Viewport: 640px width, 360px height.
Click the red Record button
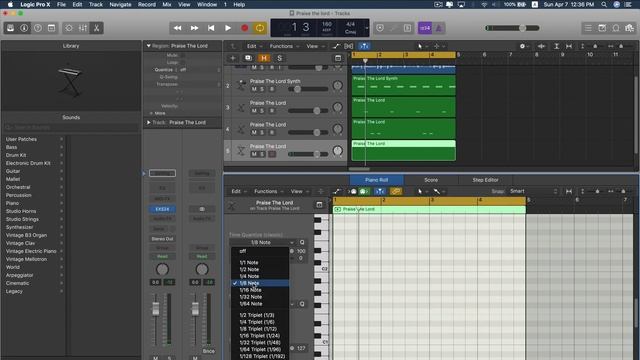244,28
